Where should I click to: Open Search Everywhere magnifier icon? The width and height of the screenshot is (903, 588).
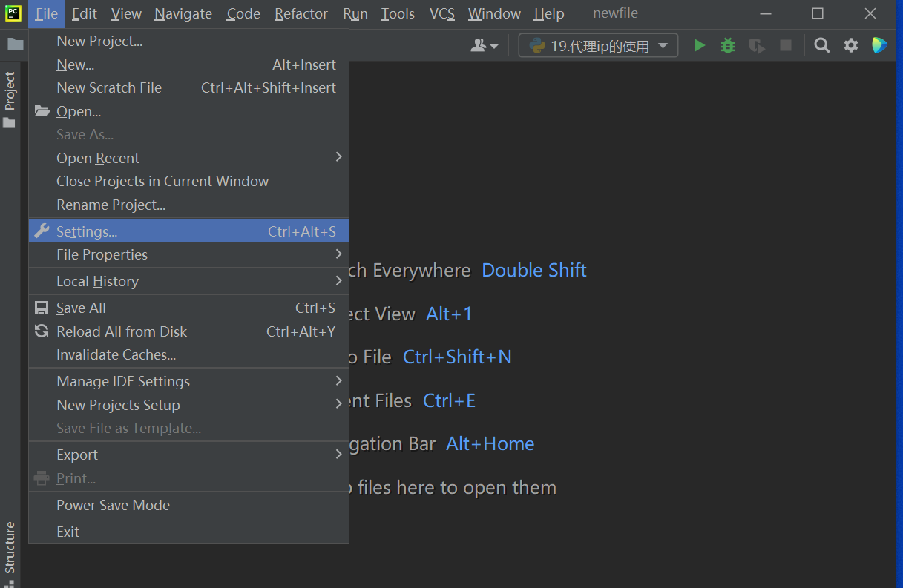(x=822, y=46)
